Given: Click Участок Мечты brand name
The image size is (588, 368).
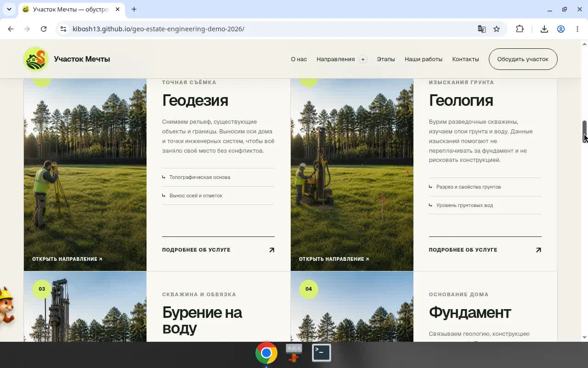Looking at the screenshot, I should tap(82, 59).
